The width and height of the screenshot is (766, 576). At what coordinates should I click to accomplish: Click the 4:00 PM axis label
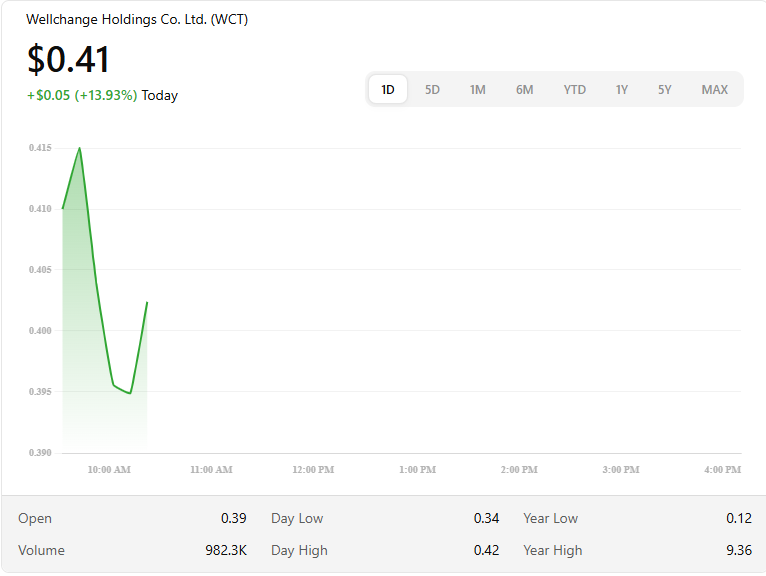722,469
